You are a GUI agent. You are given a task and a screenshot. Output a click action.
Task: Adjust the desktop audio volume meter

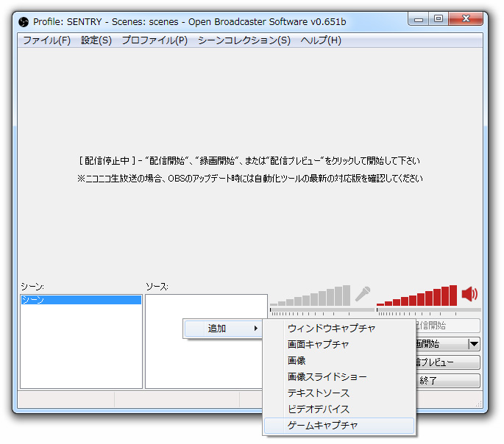click(x=429, y=309)
